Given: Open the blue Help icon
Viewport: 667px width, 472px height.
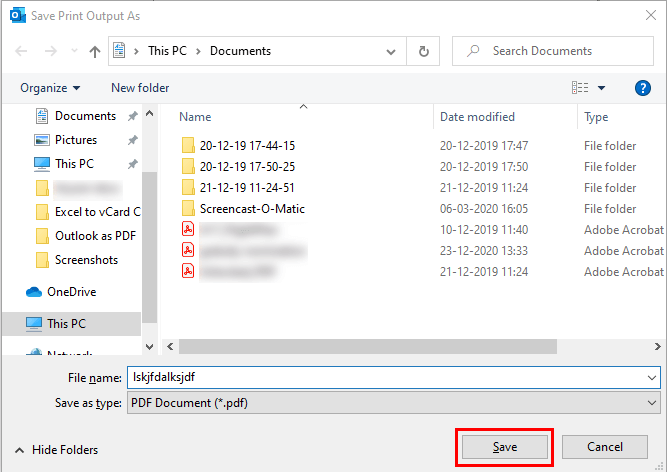Looking at the screenshot, I should (x=642, y=88).
